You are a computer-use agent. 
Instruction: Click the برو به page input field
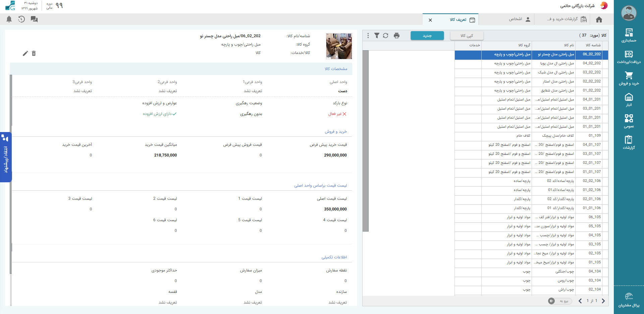tap(563, 301)
